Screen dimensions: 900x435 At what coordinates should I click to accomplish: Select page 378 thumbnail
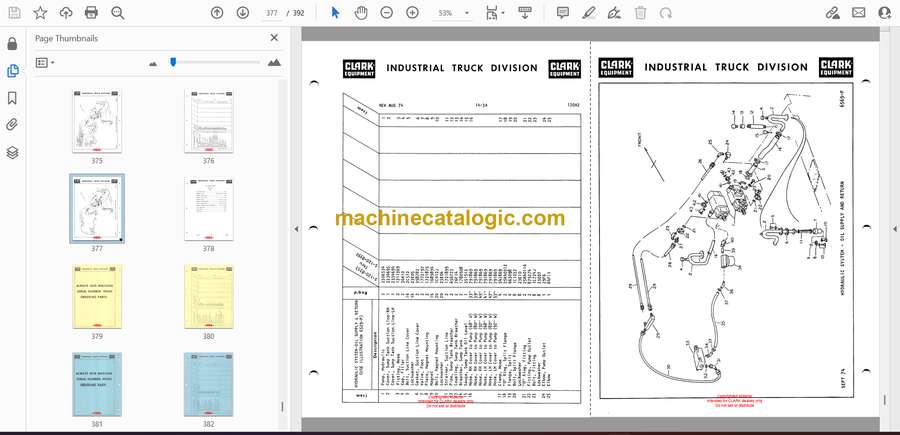pyautogui.click(x=208, y=209)
